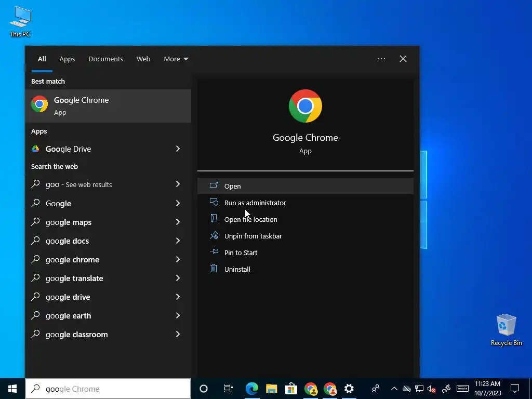Choose Open file location

tap(305, 219)
